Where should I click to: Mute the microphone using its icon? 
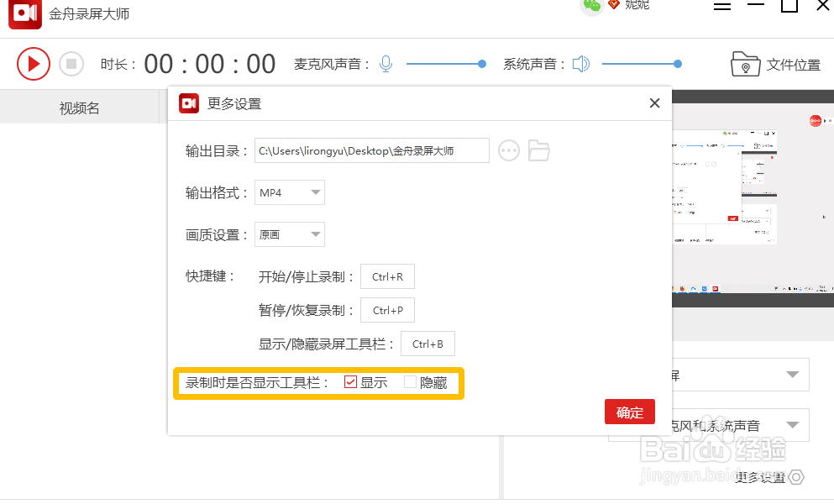386,64
